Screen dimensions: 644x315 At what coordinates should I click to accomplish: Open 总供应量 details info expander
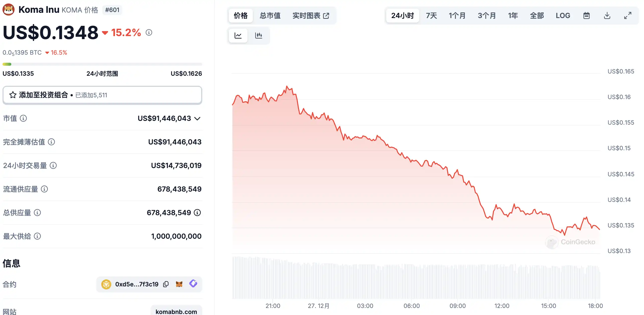click(197, 213)
